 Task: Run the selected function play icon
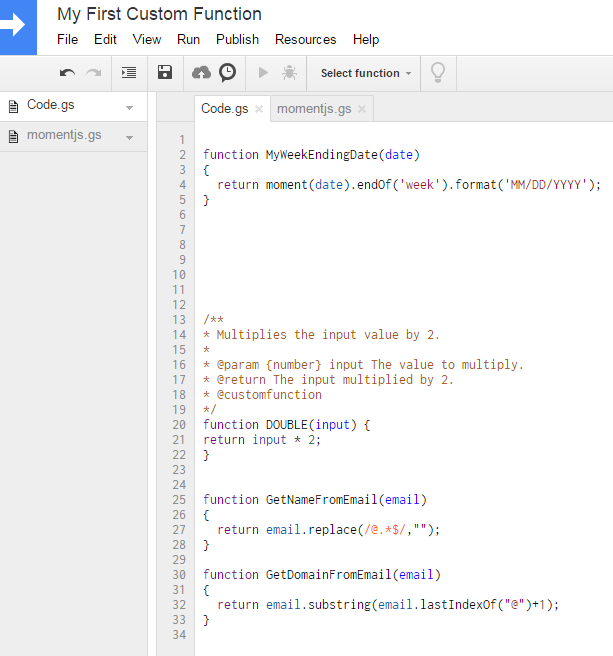tap(263, 73)
